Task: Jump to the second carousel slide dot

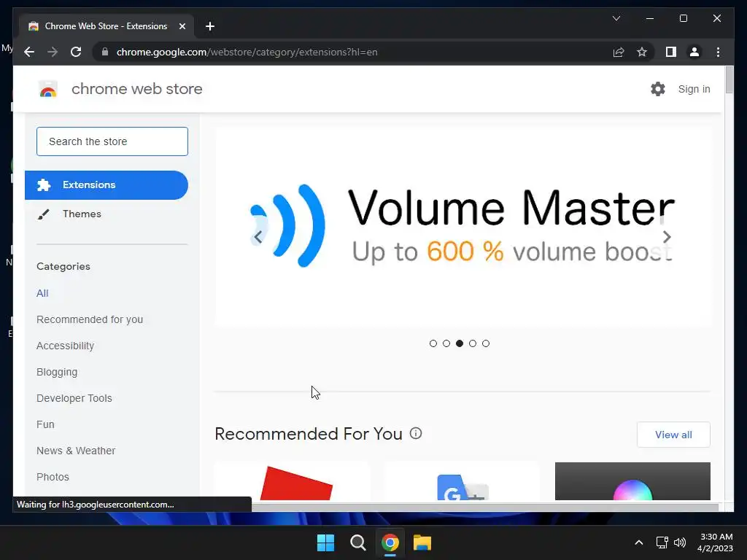Action: click(446, 343)
